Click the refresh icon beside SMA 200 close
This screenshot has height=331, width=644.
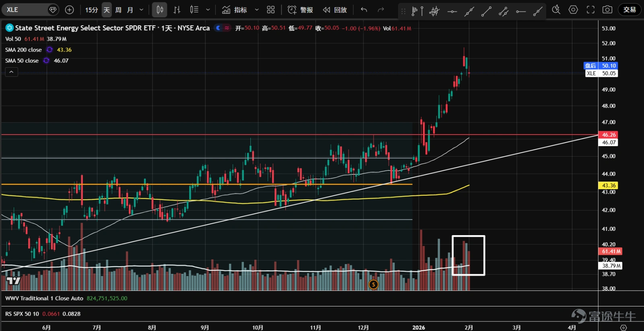[50, 50]
